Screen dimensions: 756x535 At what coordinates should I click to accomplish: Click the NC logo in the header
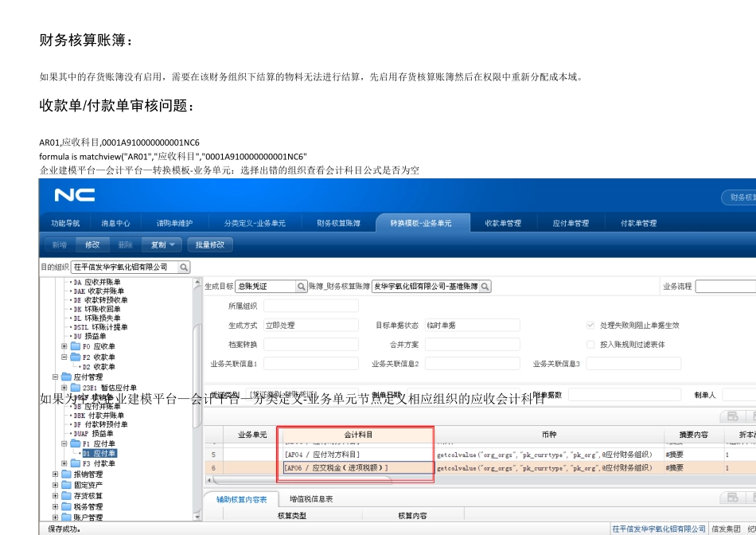click(x=74, y=195)
